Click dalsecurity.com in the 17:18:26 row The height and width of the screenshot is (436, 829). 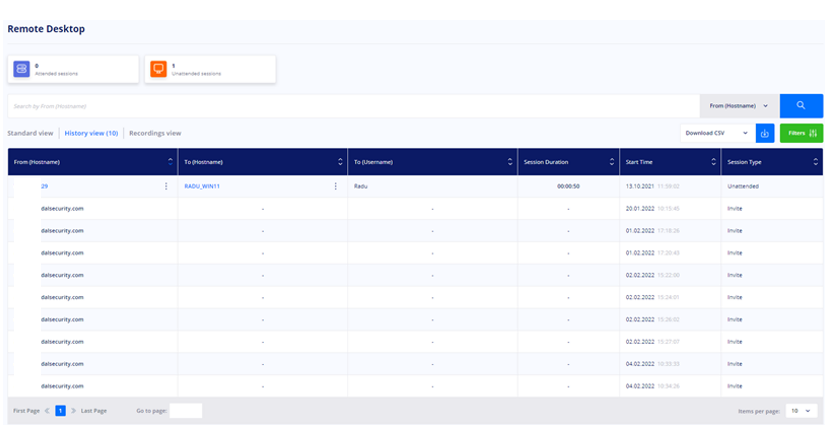point(62,230)
